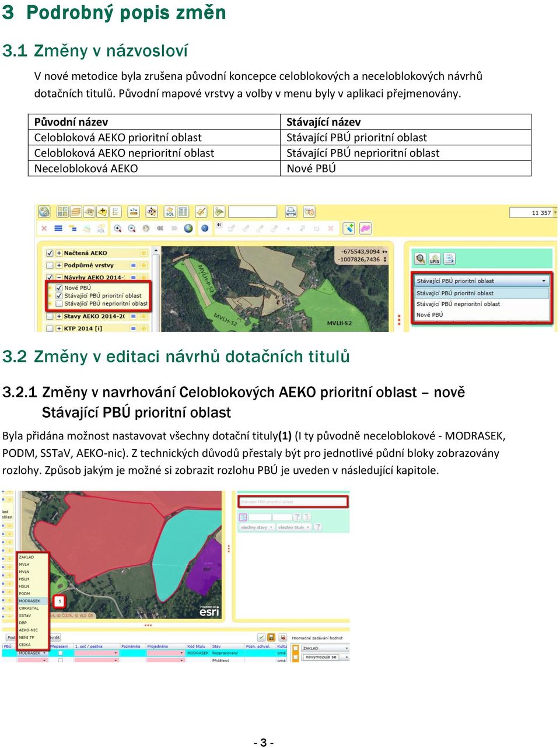Click the table columns icon beside SQL
This screenshot has width=560, height=748.
[183, 211]
